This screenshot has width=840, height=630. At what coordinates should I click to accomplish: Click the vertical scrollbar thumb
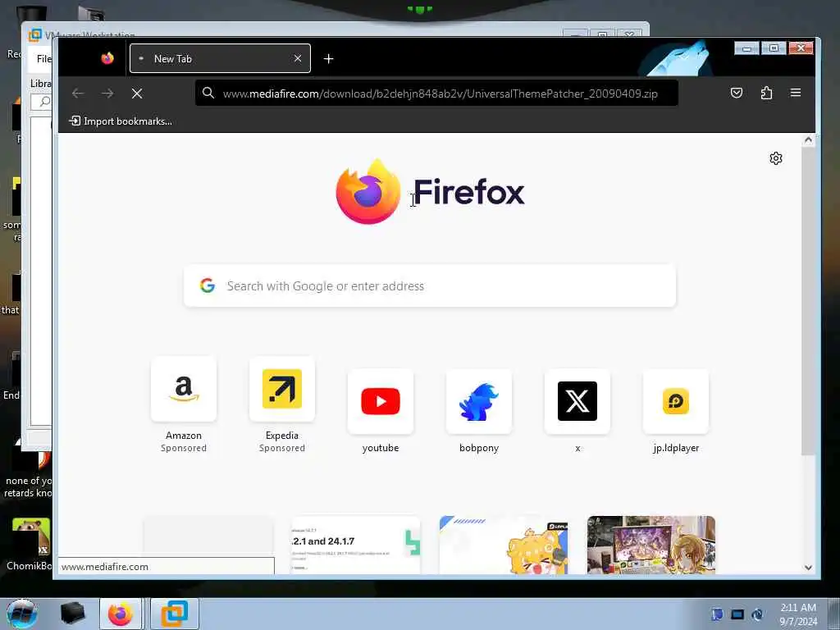(x=808, y=301)
